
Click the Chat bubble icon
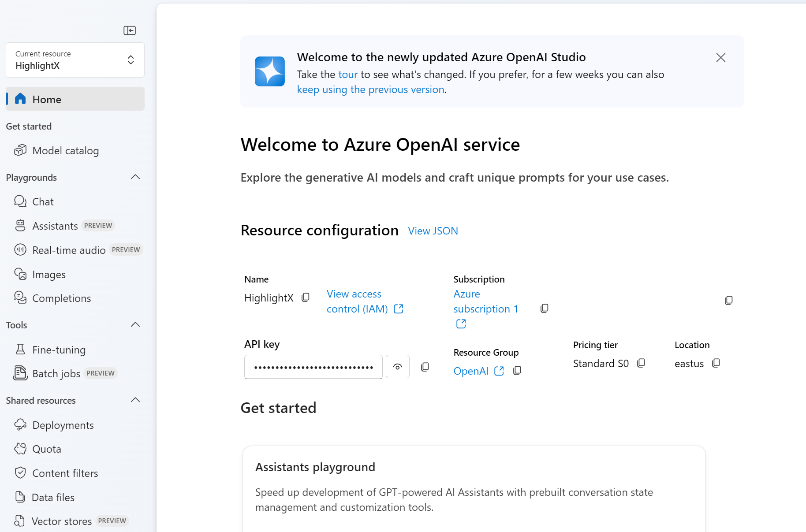click(x=20, y=201)
